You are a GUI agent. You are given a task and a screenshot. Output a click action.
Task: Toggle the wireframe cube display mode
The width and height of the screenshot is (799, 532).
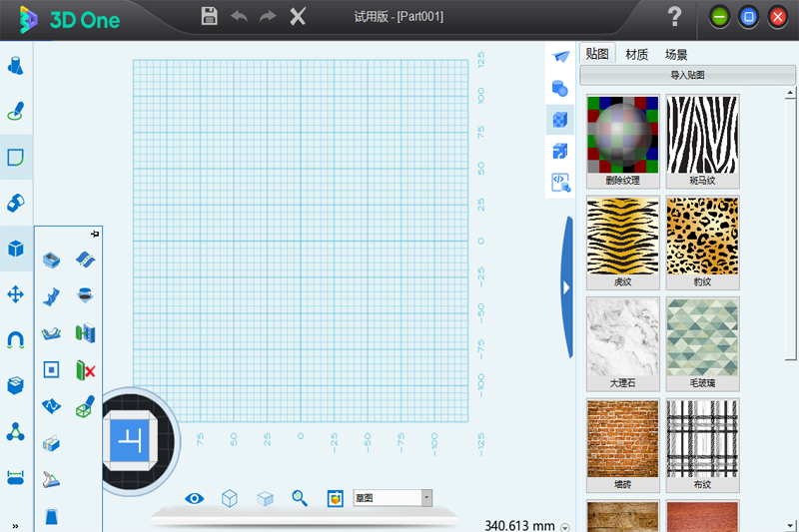point(230,498)
